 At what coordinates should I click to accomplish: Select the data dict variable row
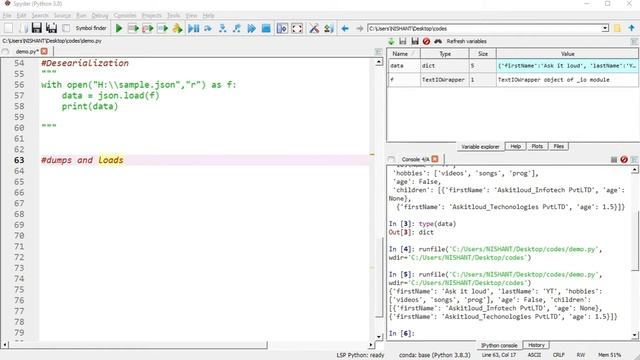click(x=513, y=66)
